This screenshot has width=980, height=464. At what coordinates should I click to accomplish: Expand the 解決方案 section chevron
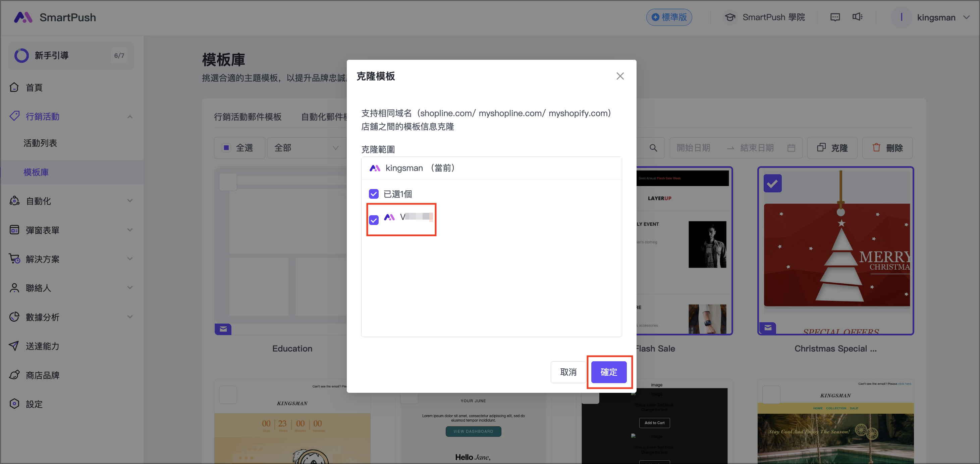coord(130,259)
